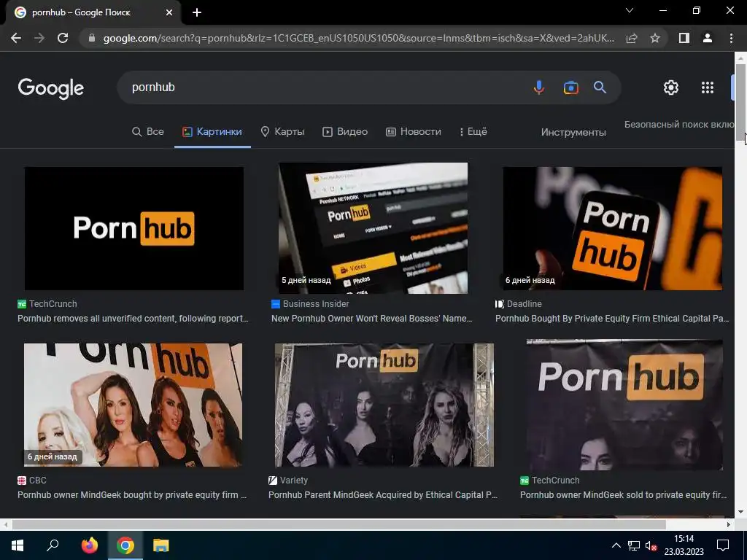Click the share page icon in address bar
747x560 pixels.
coord(632,38)
